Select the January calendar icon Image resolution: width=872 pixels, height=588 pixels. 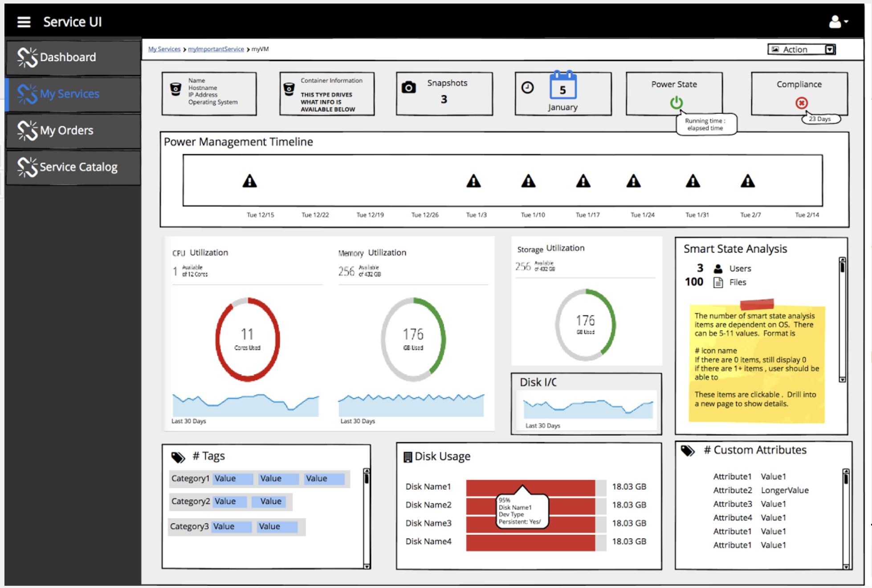tap(563, 89)
